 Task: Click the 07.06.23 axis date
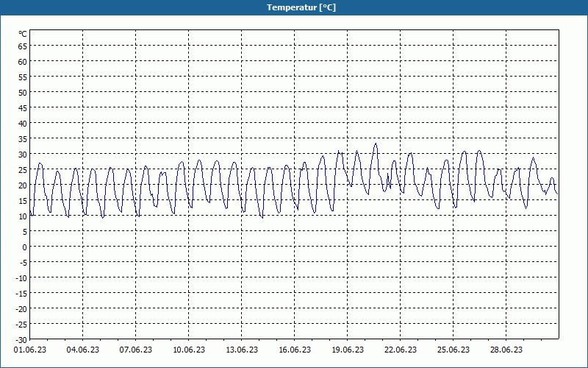pos(136,350)
